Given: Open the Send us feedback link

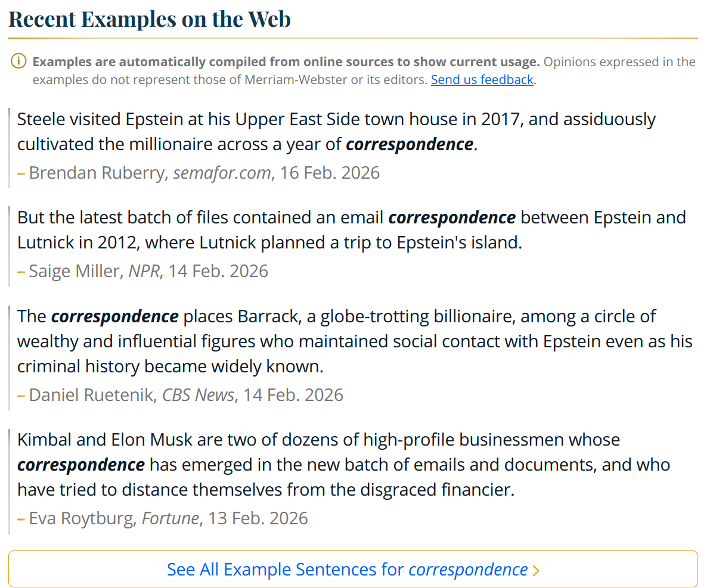Looking at the screenshot, I should (x=482, y=79).
